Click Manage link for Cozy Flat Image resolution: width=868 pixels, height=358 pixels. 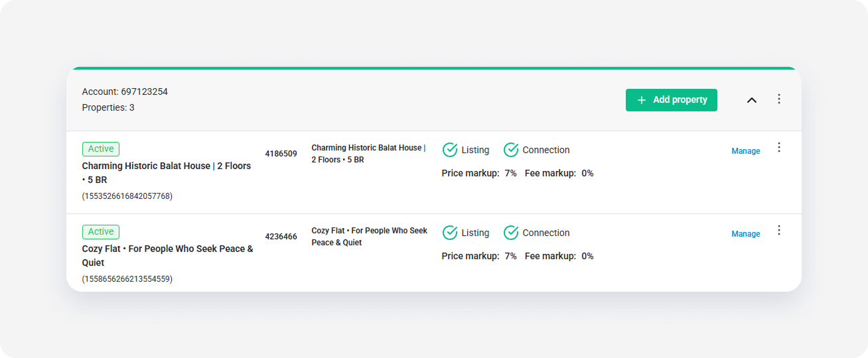pos(746,234)
